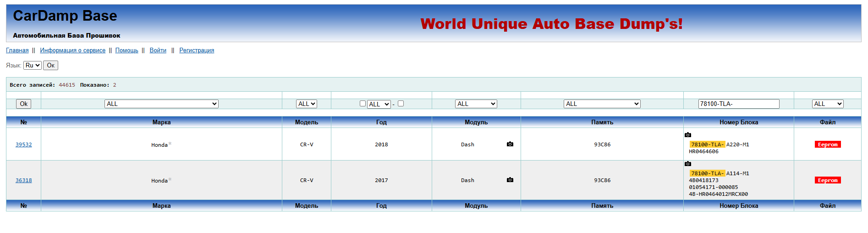Expand the Память filter dropdown

[602, 104]
